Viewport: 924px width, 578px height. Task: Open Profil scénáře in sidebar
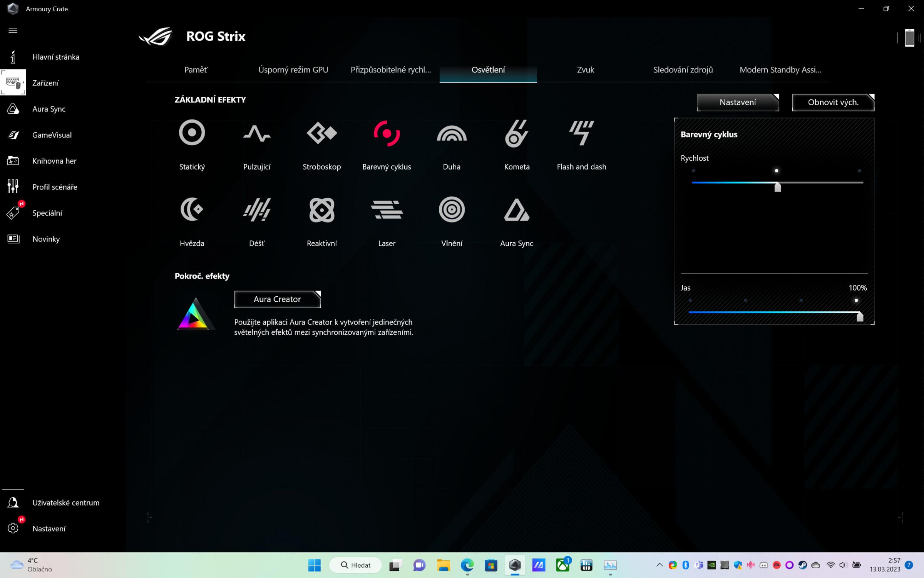[x=55, y=187]
